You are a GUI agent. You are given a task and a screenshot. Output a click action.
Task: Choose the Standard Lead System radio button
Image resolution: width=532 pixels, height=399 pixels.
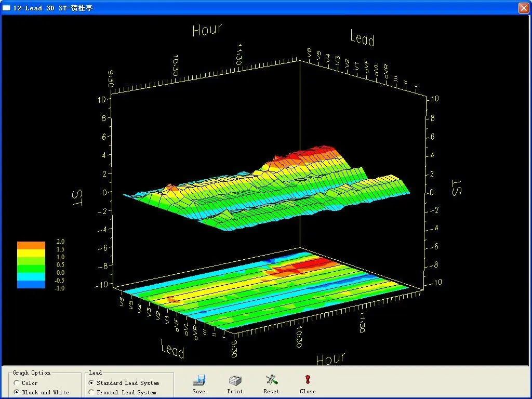click(92, 383)
